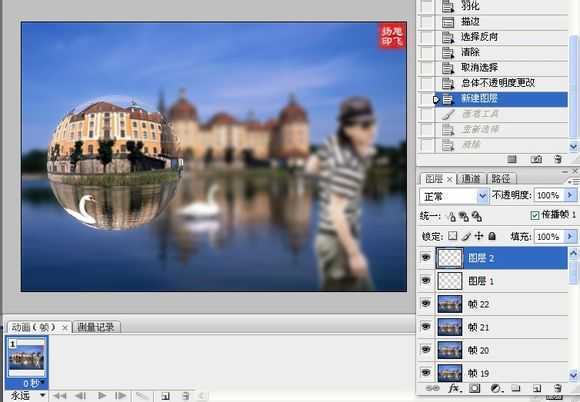
Task: Open the 填充 fill slider arrow
Action: [570, 236]
